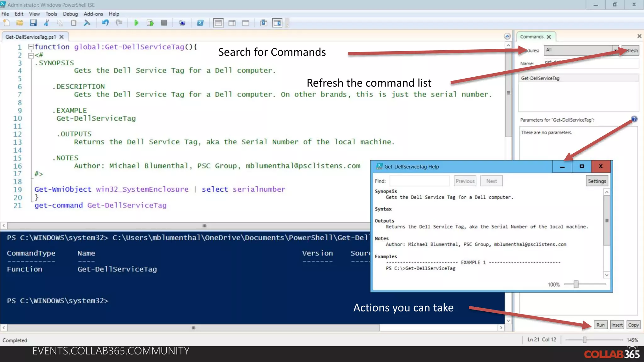Open the View menu
The width and height of the screenshot is (644, 362).
pyautogui.click(x=34, y=14)
